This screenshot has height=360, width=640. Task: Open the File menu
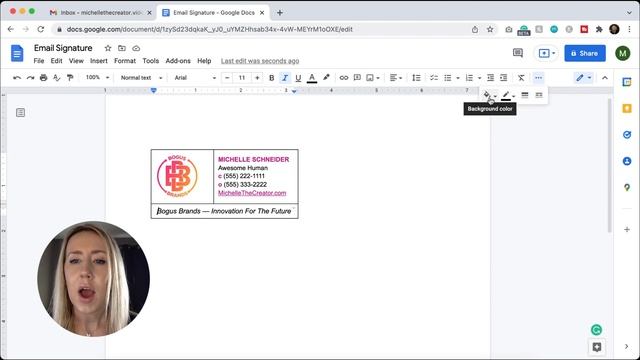[39, 61]
